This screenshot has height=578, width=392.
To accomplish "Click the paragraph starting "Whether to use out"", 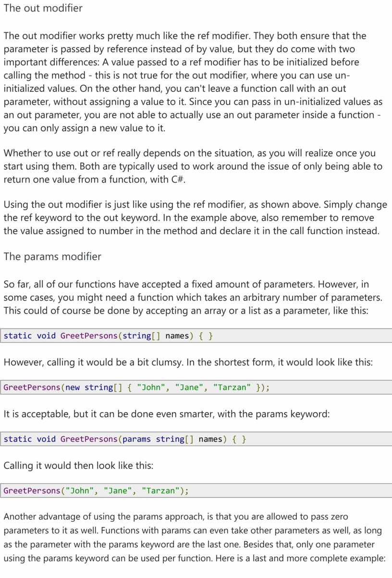I will click(x=192, y=166).
